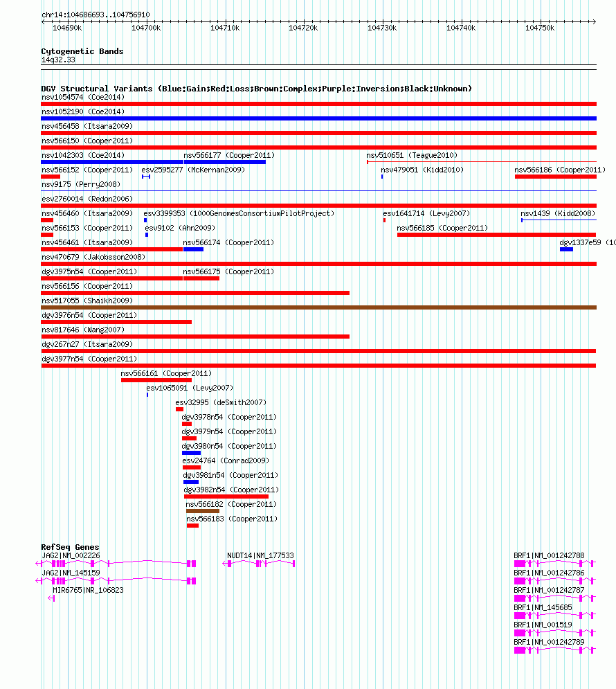Click the 104720k ruler position

(x=303, y=28)
